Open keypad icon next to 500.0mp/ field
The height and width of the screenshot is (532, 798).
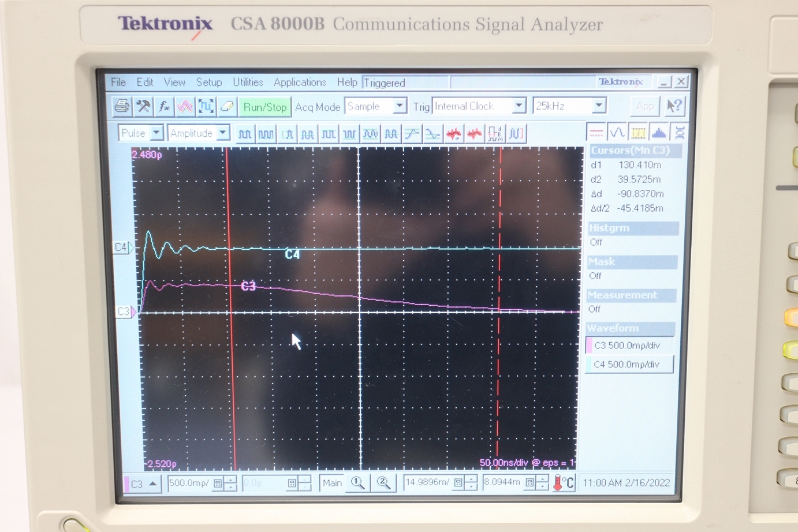click(x=218, y=483)
